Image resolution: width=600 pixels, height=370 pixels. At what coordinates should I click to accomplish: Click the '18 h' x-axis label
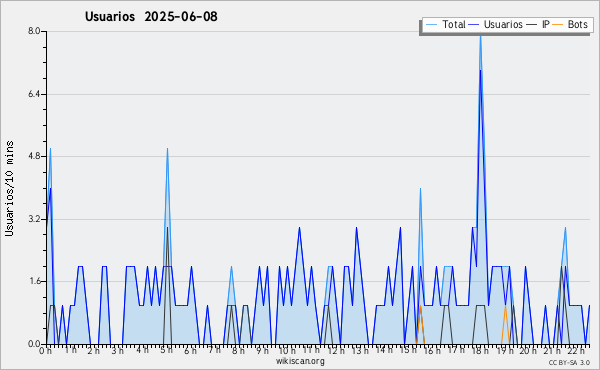(x=481, y=351)
